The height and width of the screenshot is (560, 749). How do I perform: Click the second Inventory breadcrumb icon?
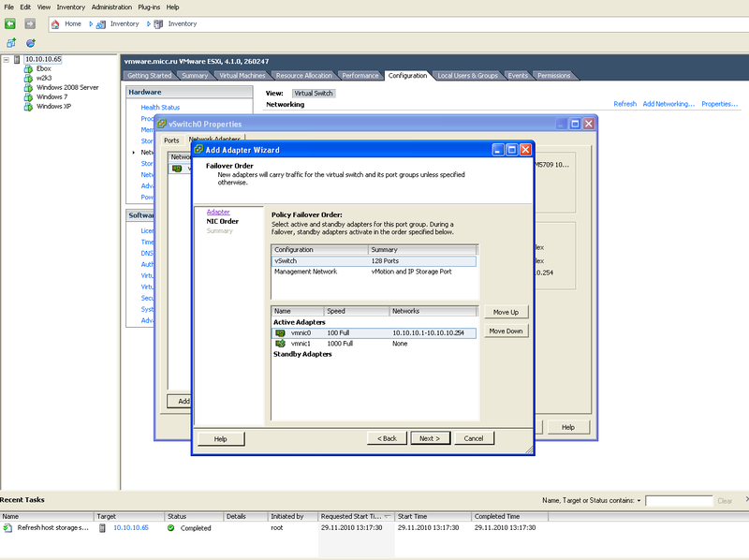pos(158,24)
